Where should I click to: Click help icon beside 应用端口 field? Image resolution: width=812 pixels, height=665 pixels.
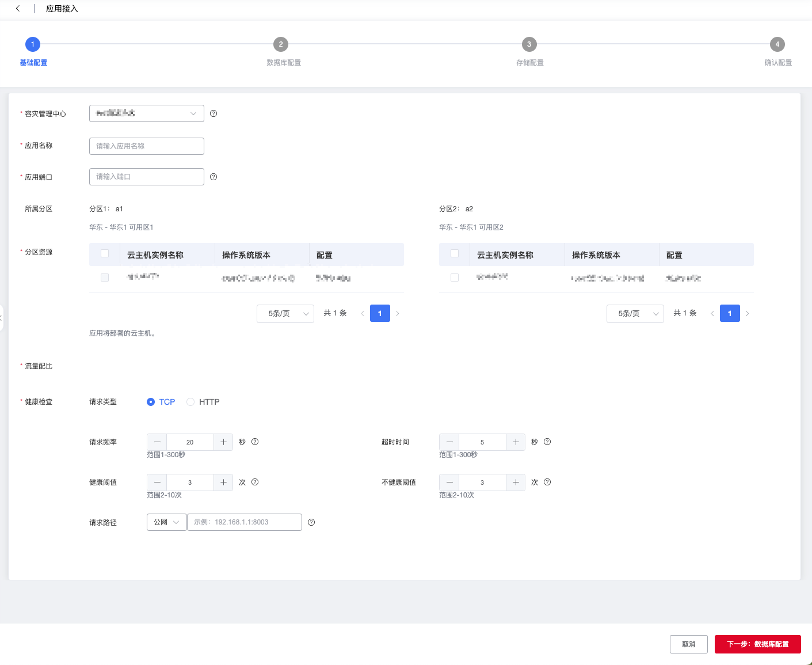pos(214,177)
